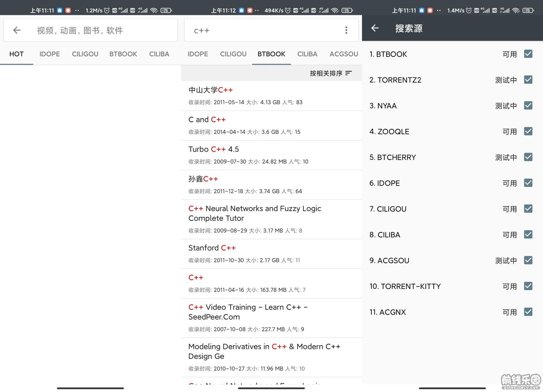Switch to IDOPE tab in c++ results
The height and width of the screenshot is (392, 543).
pyautogui.click(x=198, y=54)
